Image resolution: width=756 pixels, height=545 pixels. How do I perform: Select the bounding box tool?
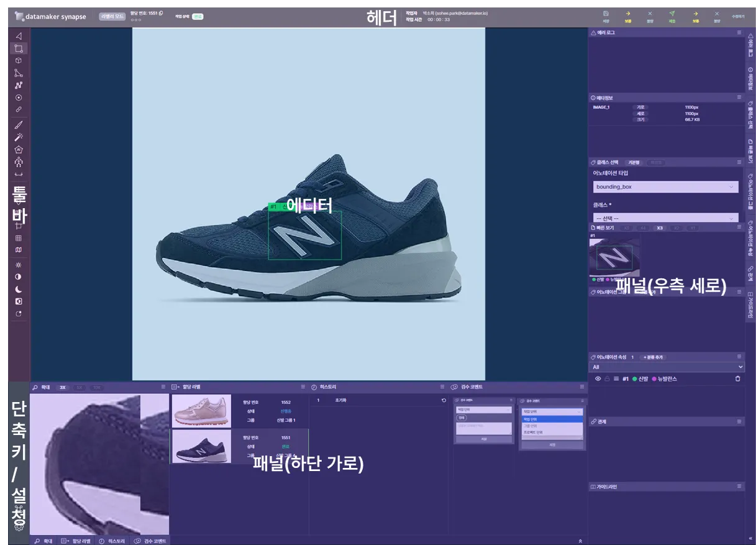[19, 48]
